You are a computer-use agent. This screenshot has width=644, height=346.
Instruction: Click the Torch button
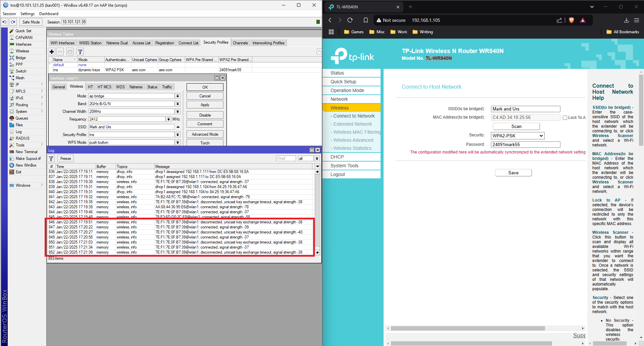(x=205, y=143)
